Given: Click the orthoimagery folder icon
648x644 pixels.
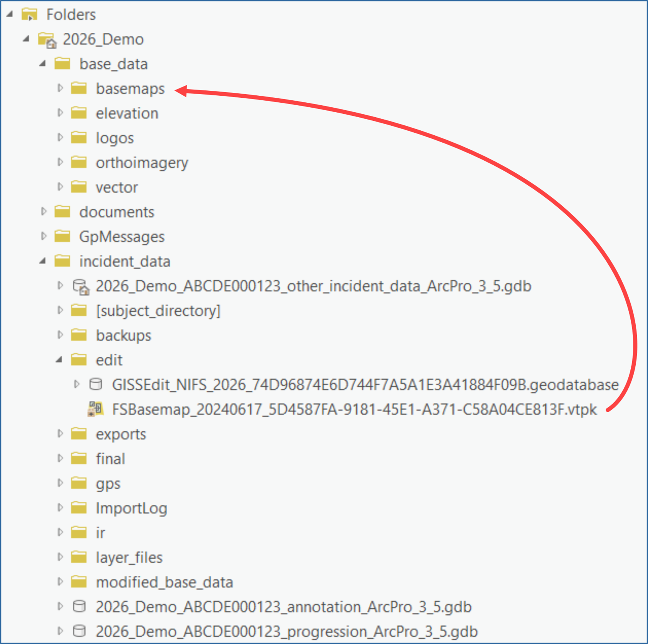Looking at the screenshot, I should tap(79, 162).
